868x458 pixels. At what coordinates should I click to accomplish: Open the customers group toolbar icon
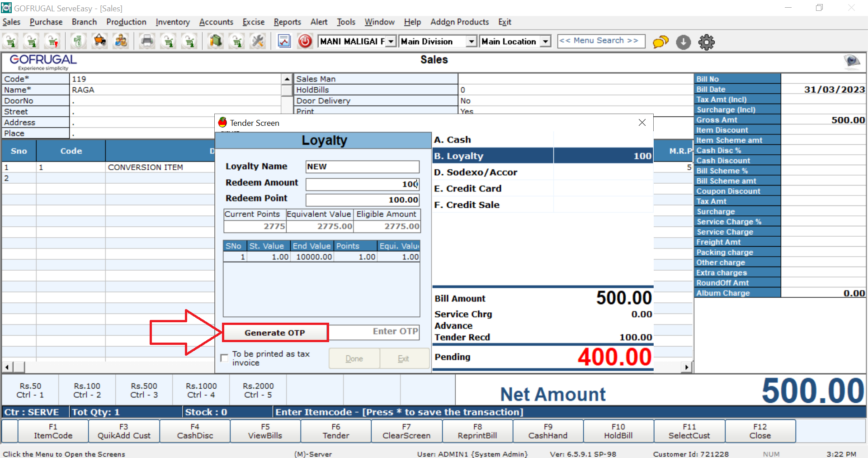(x=121, y=42)
